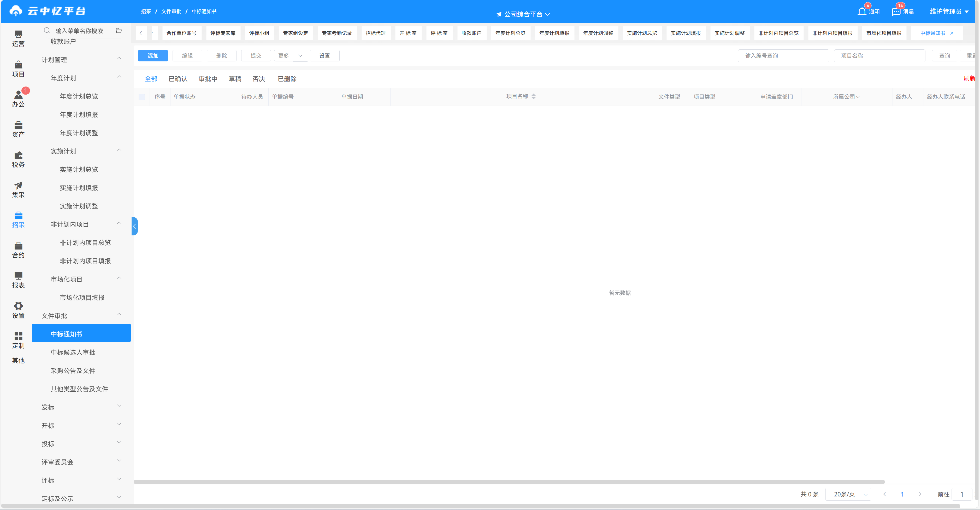Open the 消息 chat messages
Screen dimensions: 980x510
903,11
